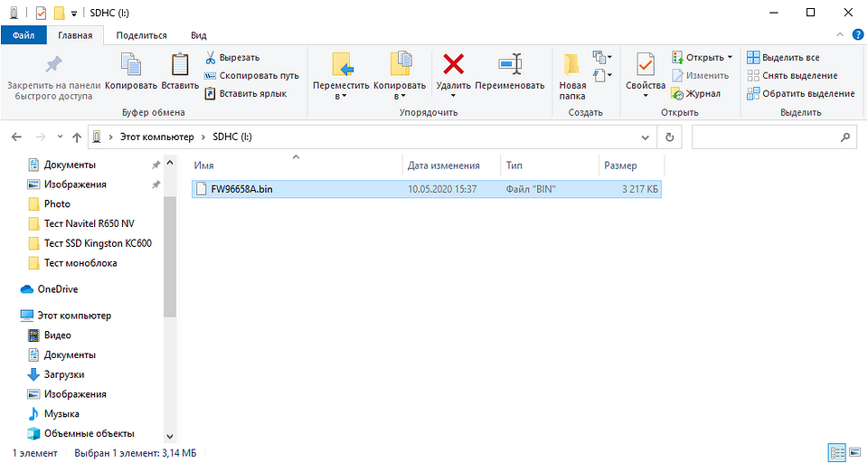
Task: Open Properties (Свойства) in the ribbon
Action: [x=646, y=72]
